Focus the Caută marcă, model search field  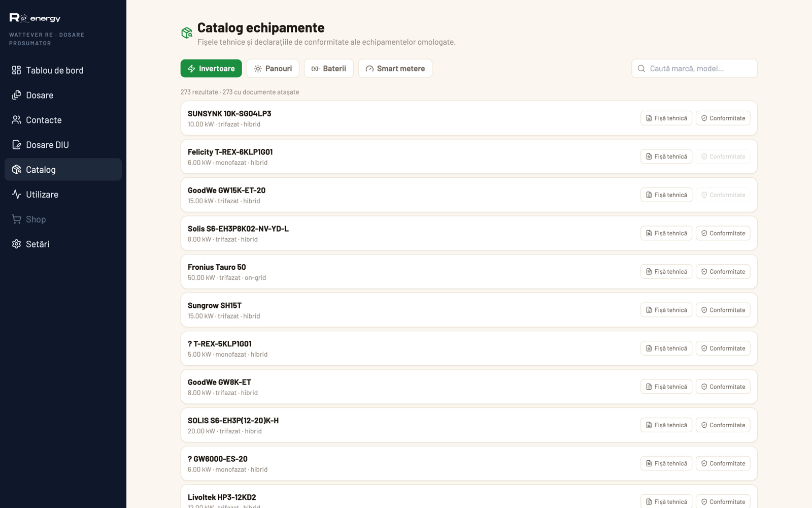coord(694,69)
